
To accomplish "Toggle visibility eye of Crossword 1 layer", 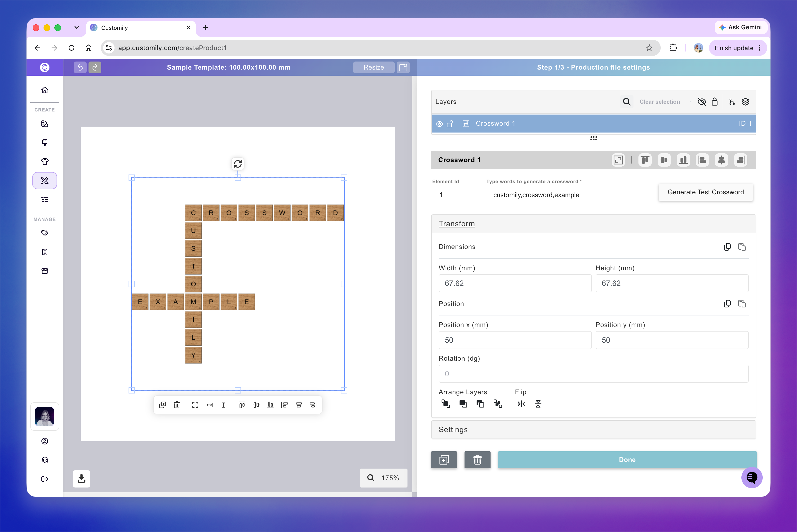I will click(439, 124).
